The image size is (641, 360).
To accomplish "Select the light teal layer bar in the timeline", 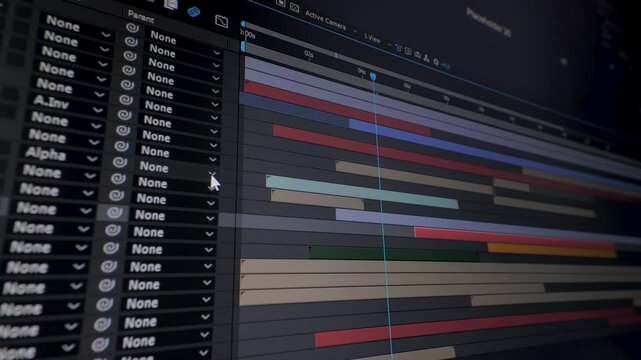I will point(362,192).
